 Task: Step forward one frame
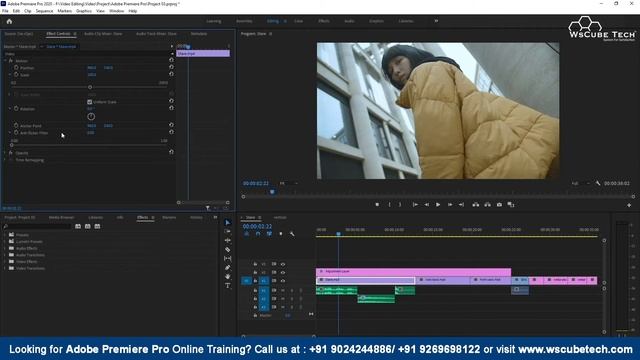pos(450,204)
